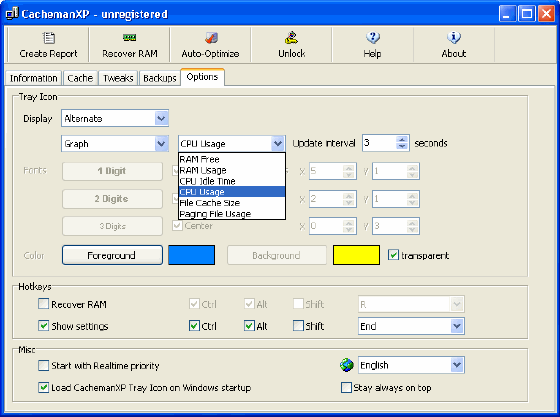Switch to the Cache tab
The width and height of the screenshot is (560, 417).
point(80,78)
